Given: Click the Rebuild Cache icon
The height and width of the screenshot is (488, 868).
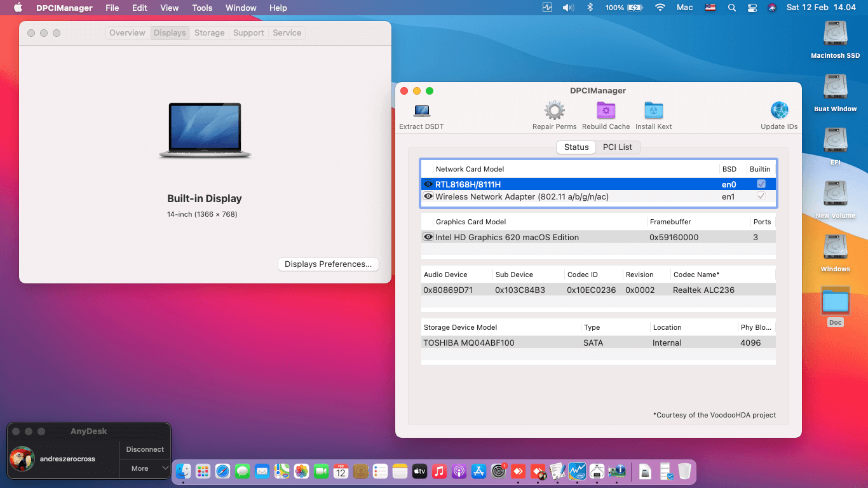Looking at the screenshot, I should (x=606, y=111).
